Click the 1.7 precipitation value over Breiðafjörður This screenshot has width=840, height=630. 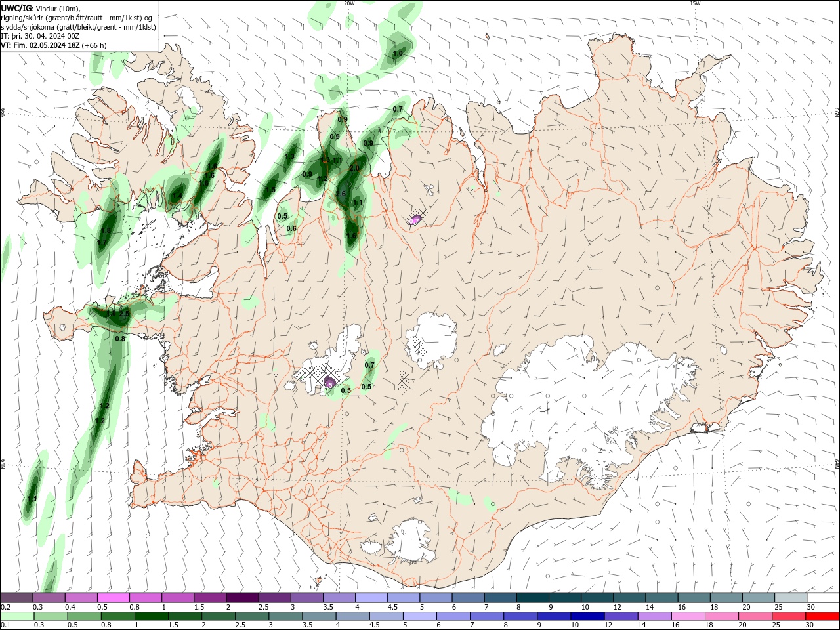(x=102, y=243)
